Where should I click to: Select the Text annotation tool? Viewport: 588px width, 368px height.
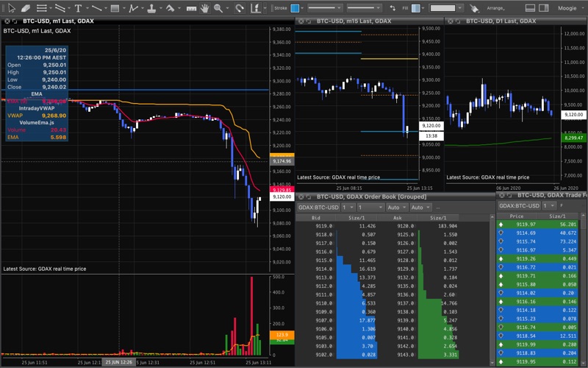click(x=78, y=8)
